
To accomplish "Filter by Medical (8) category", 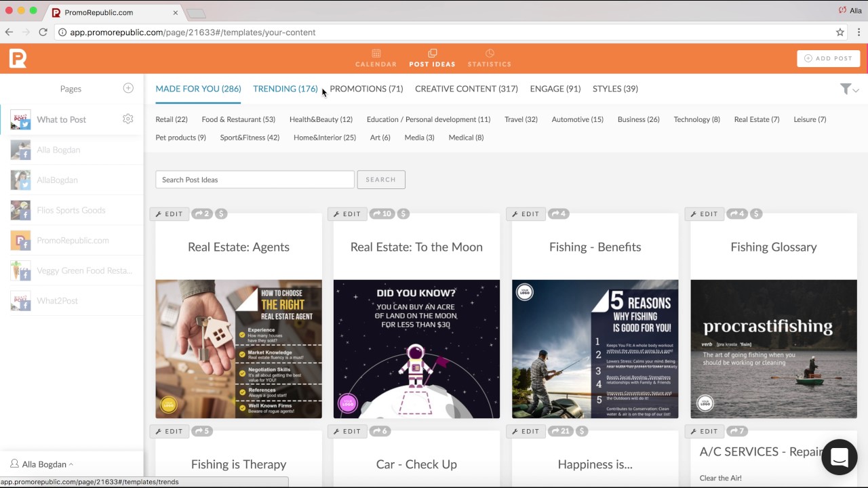I will pos(466,138).
